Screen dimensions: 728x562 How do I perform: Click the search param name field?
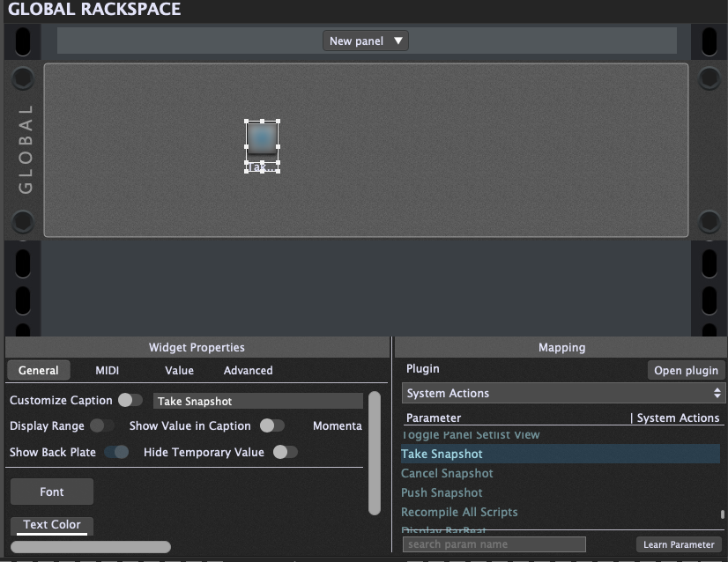[494, 544]
